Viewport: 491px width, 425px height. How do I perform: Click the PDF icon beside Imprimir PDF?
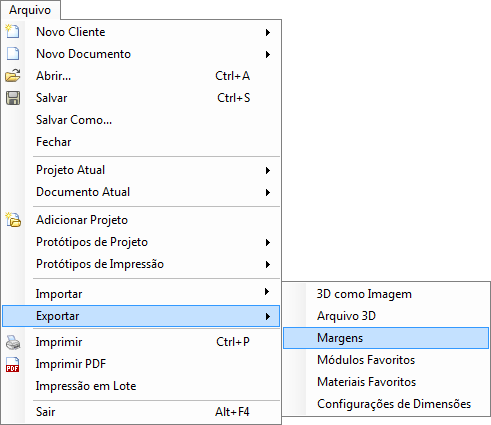[13, 364]
